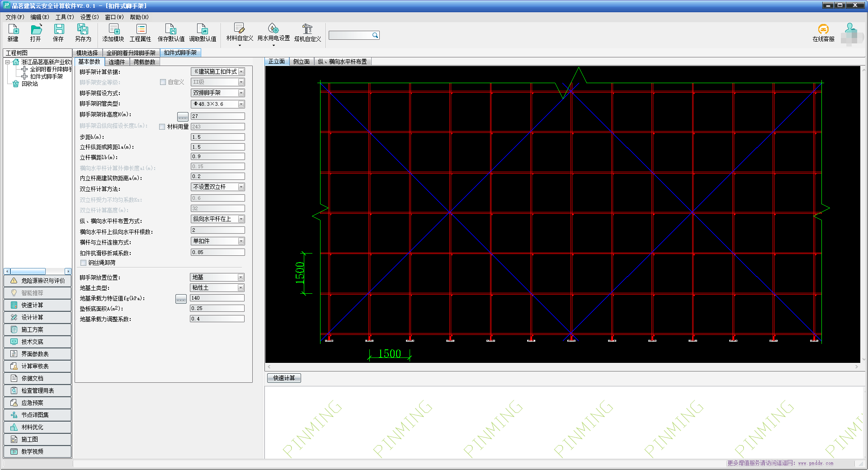Switch to the 连墙件 tab
The height and width of the screenshot is (470, 868).
[x=117, y=62]
